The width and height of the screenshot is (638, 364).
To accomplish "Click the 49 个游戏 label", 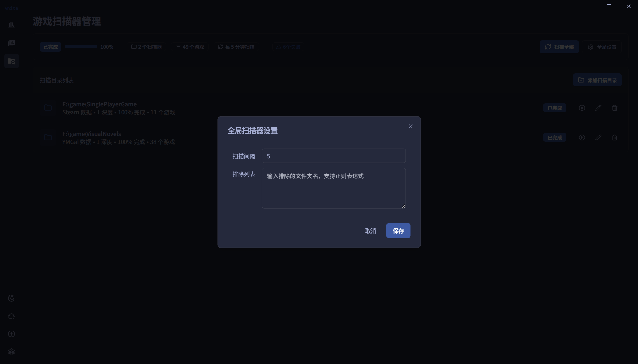I will point(190,47).
